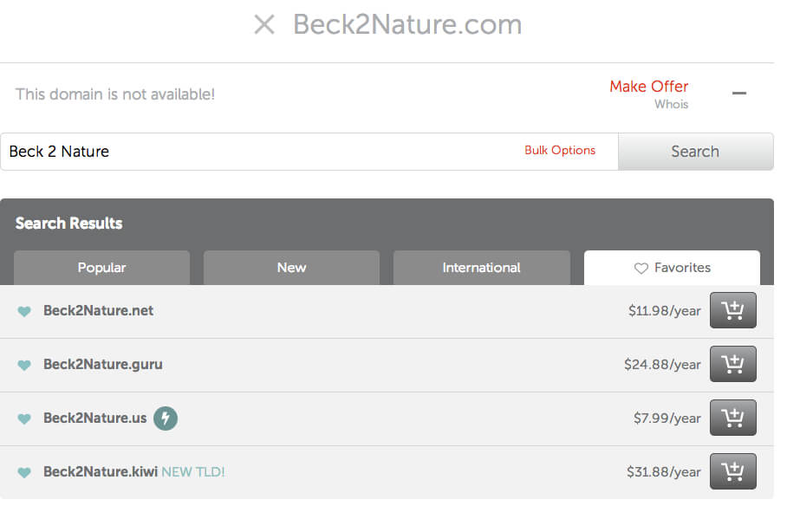Screen dimensions: 800x506
Task: Open Bulk Options in search box
Action: click(560, 151)
